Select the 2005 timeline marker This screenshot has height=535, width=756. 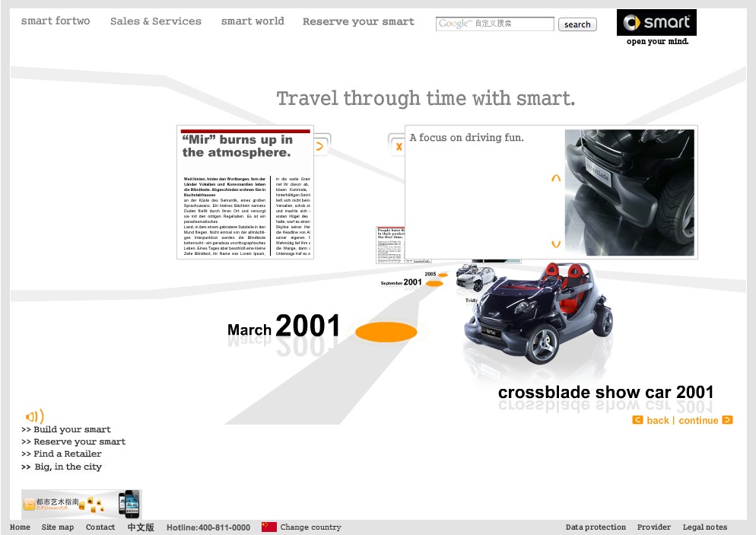(x=443, y=275)
